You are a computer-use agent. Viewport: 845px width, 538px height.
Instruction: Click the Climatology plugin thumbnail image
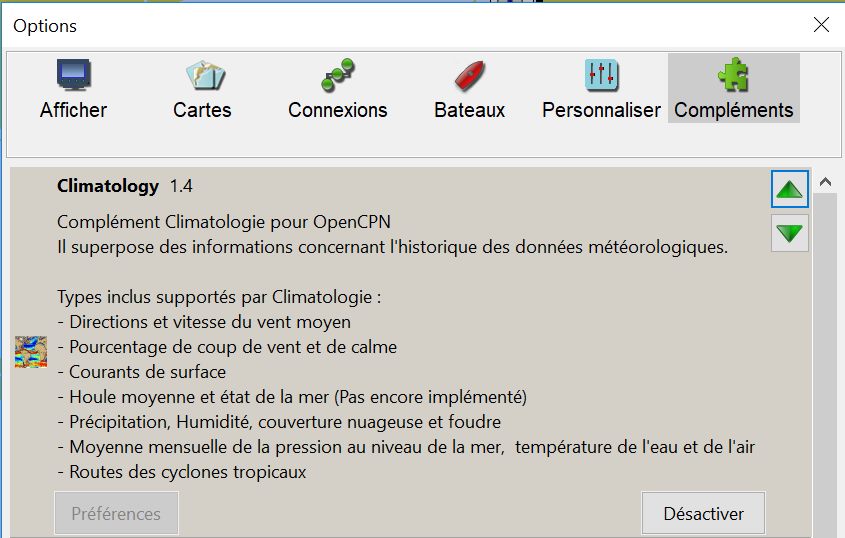click(31, 351)
